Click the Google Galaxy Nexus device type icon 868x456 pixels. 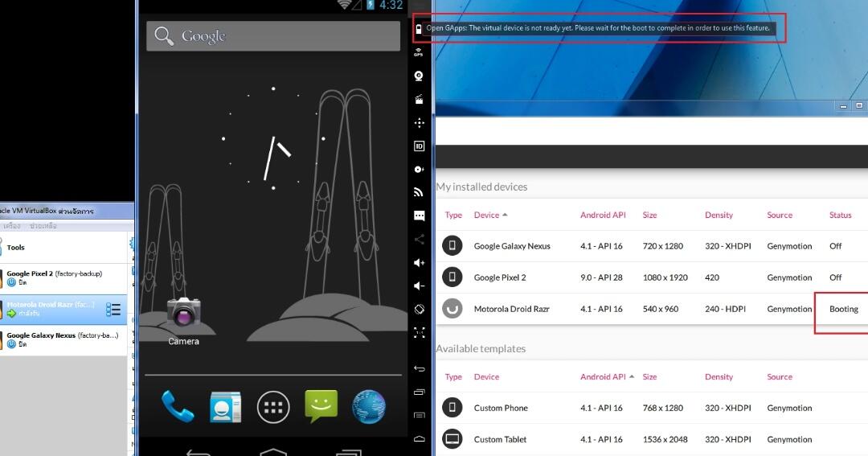[452, 245]
